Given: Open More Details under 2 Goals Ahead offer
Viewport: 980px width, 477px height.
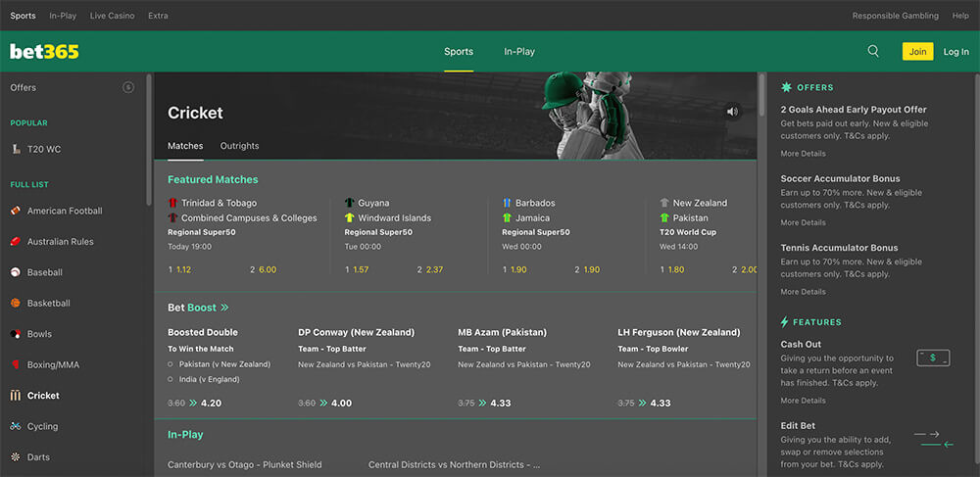Looking at the screenshot, I should click(804, 154).
